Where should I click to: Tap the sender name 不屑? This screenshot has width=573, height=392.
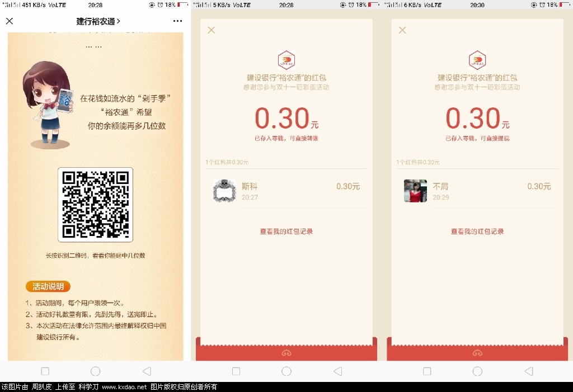(x=441, y=186)
